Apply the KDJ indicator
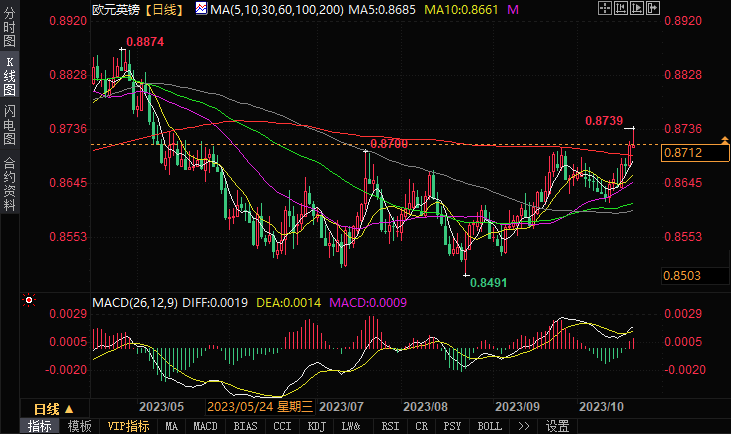 316,426
